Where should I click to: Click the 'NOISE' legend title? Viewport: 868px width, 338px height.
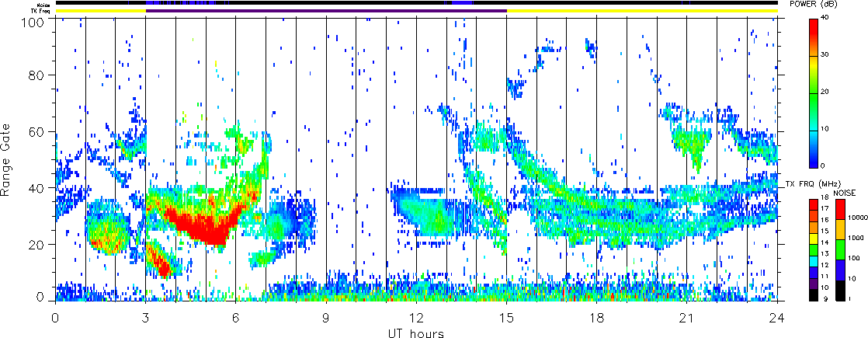tap(844, 193)
